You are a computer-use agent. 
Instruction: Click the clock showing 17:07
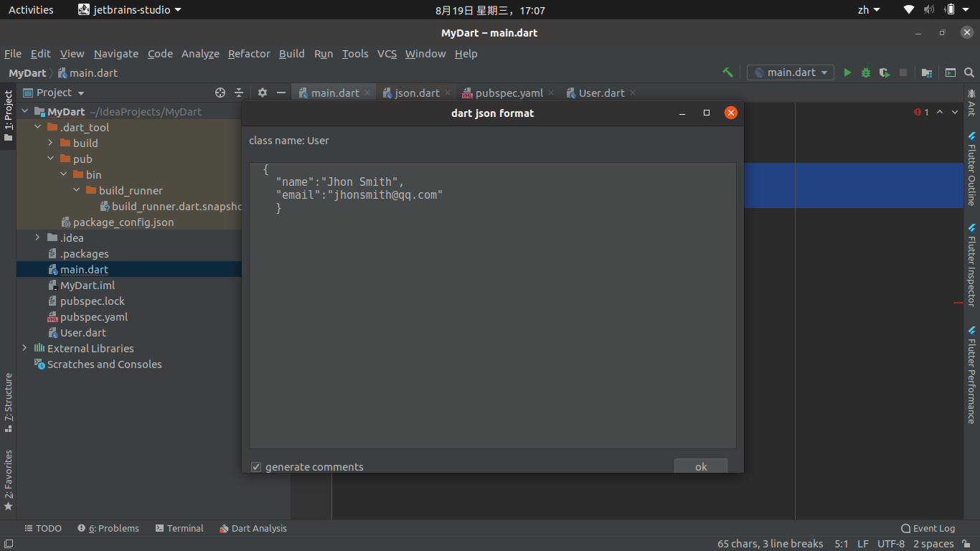(x=490, y=10)
